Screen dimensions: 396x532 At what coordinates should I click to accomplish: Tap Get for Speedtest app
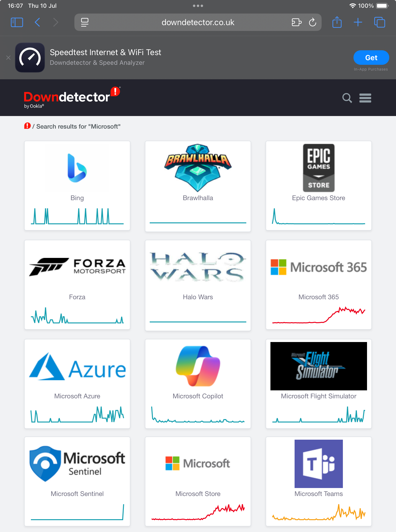(371, 58)
